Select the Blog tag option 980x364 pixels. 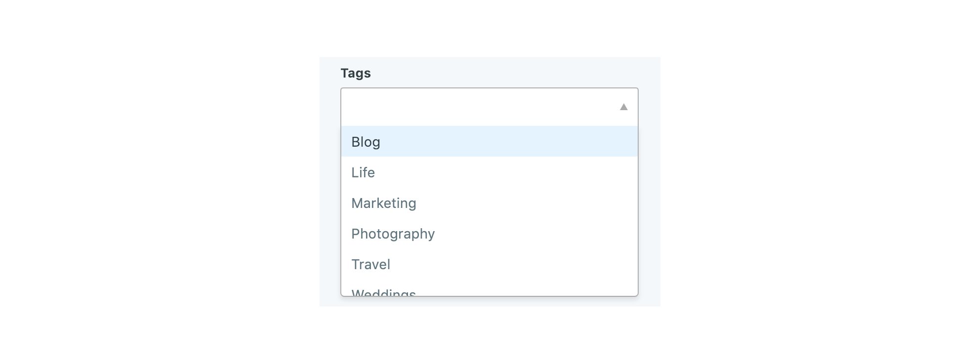(x=366, y=142)
